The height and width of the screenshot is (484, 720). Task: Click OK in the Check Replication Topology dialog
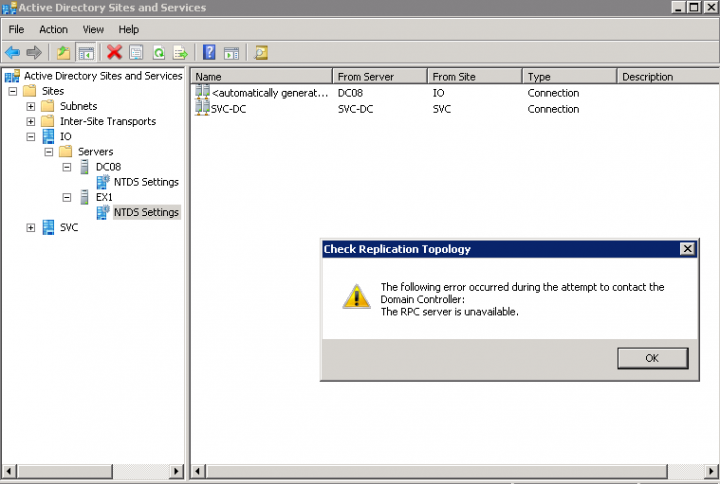(652, 358)
